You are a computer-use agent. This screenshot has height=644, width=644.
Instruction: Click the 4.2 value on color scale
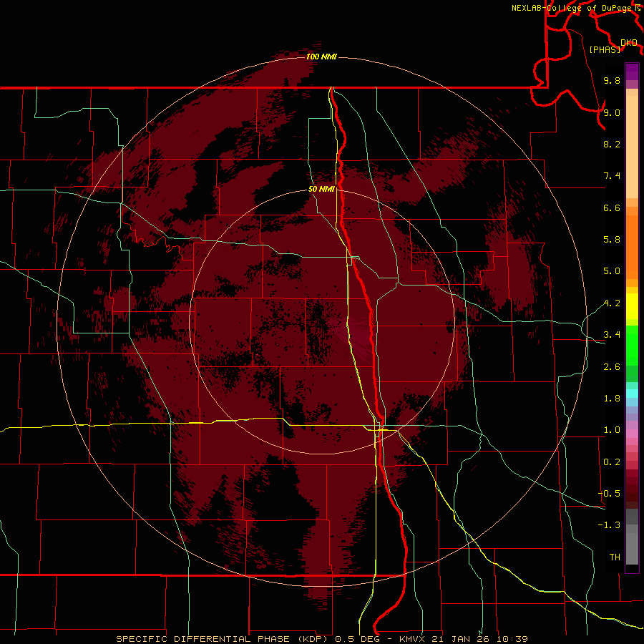pos(612,303)
